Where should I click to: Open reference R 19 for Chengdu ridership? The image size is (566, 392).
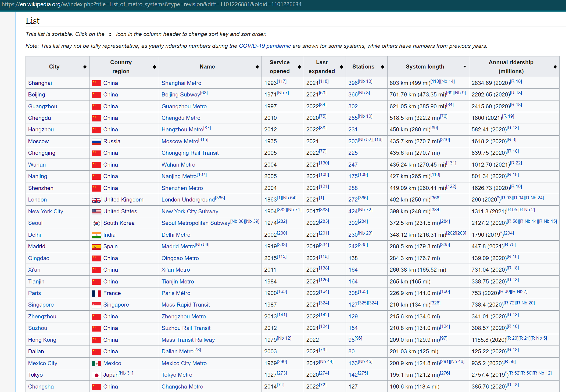pyautogui.click(x=508, y=116)
